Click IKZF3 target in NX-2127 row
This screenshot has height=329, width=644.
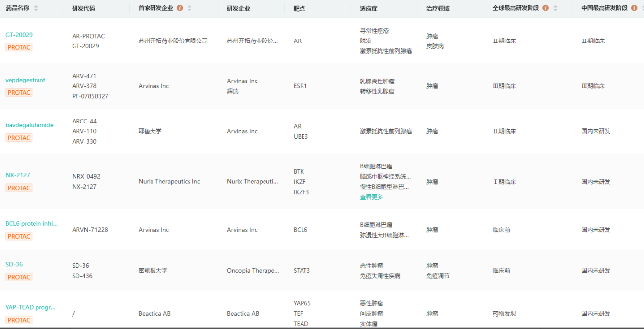point(301,192)
